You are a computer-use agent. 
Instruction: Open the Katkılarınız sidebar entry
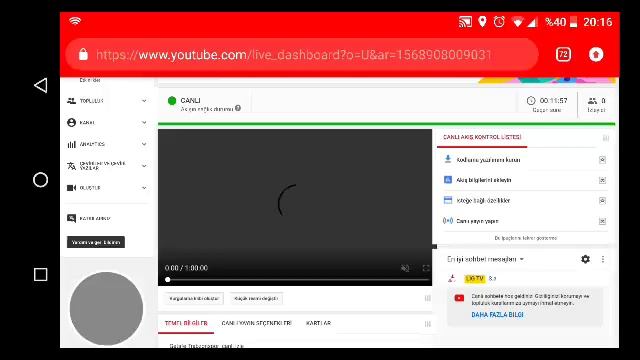pyautogui.click(x=89, y=218)
